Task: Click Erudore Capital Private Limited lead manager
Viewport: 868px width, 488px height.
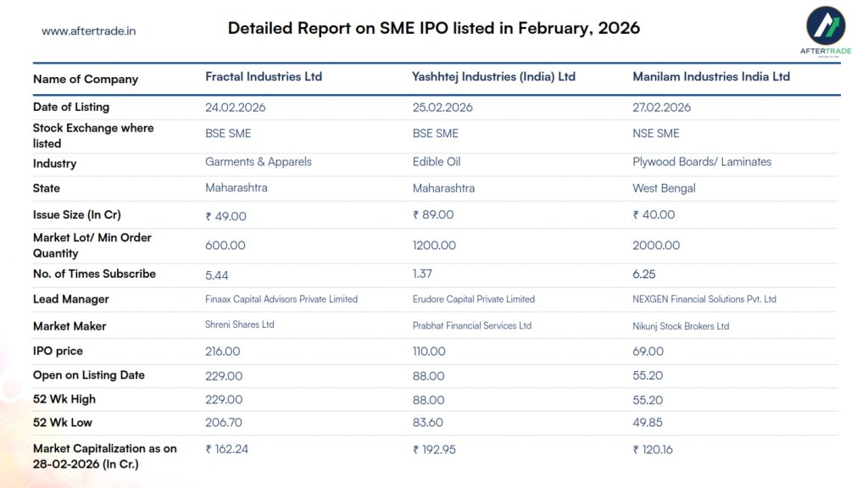Action: pyautogui.click(x=473, y=299)
